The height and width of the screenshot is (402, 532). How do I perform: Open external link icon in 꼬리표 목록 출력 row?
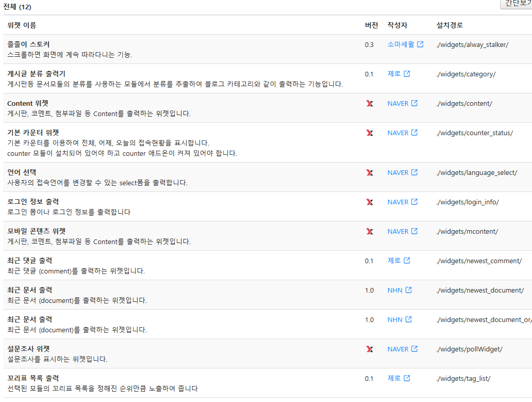(407, 378)
